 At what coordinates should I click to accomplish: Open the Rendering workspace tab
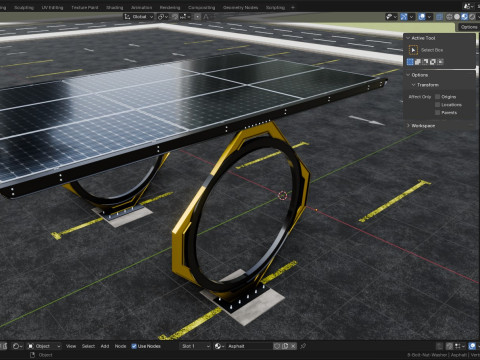pos(170,7)
